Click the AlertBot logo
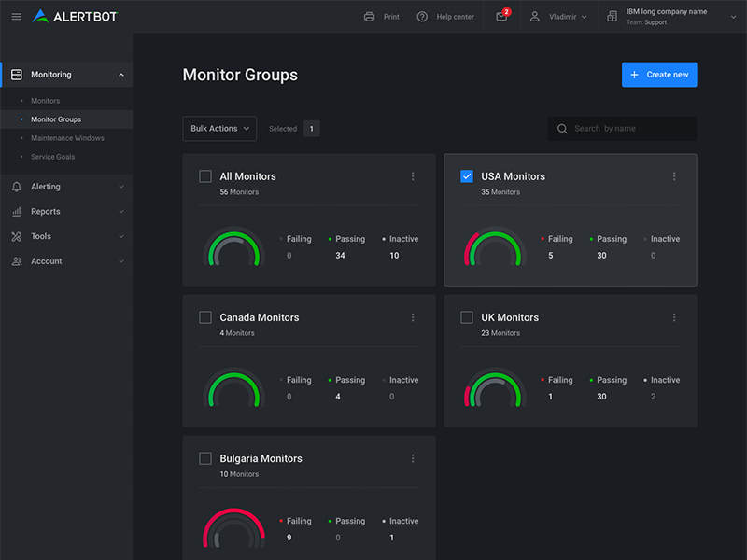 (75, 17)
